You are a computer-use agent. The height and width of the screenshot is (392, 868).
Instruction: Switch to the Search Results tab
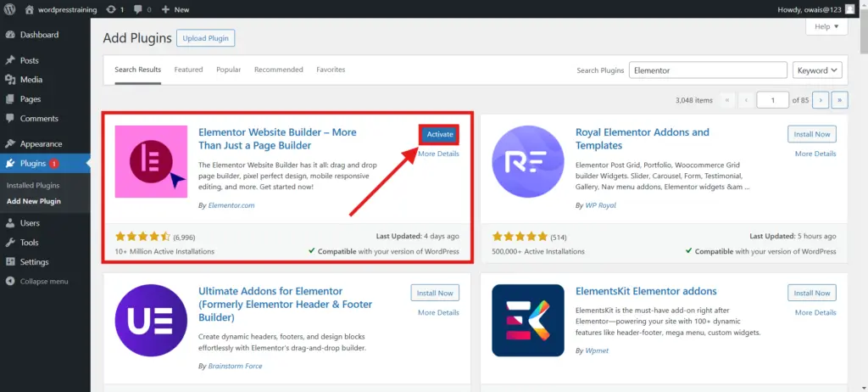138,70
